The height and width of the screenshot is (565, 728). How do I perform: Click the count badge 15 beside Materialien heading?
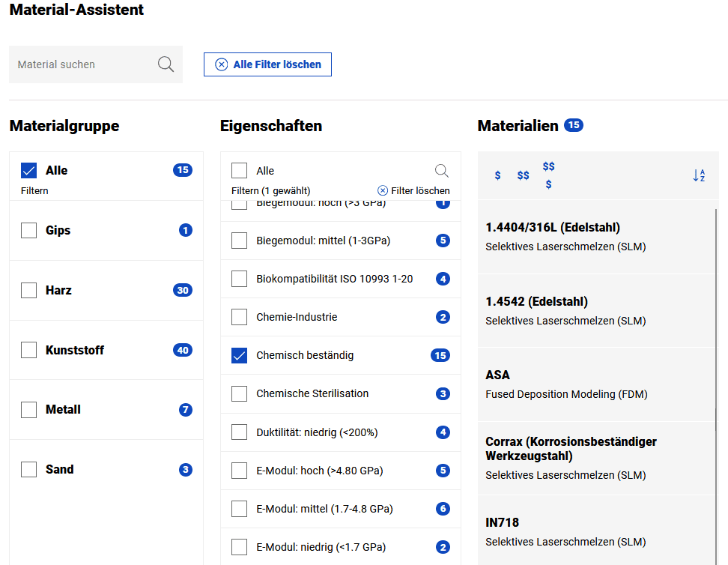pyautogui.click(x=574, y=125)
